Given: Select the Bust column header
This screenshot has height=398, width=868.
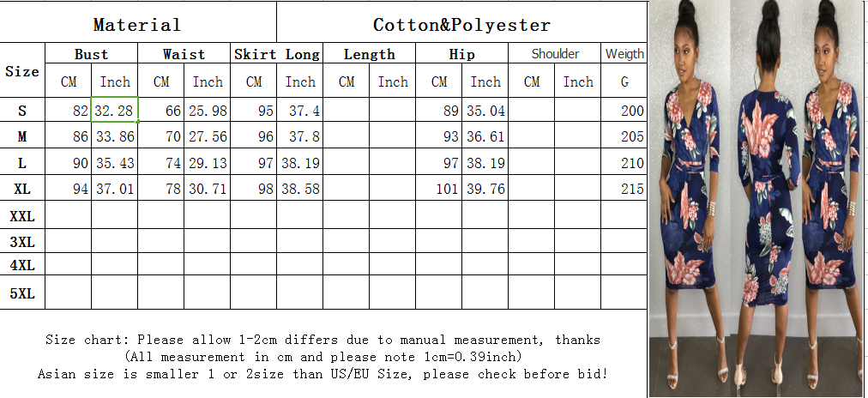Looking at the screenshot, I should pos(91,54).
